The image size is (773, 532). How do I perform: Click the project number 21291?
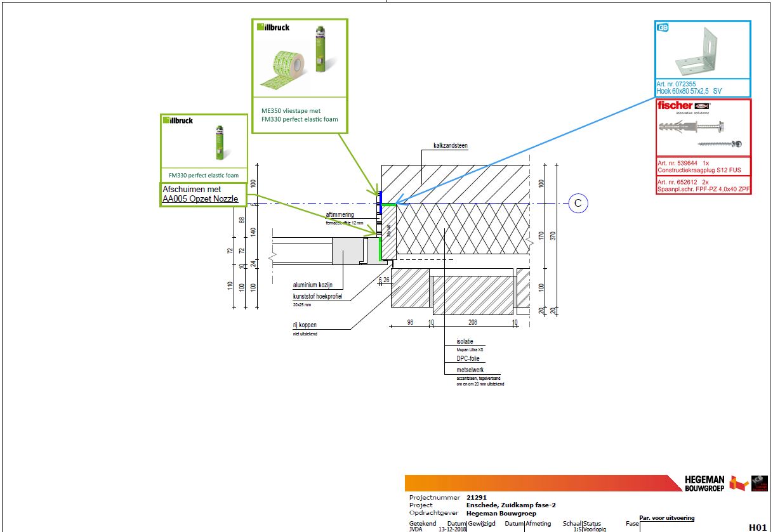(x=478, y=498)
